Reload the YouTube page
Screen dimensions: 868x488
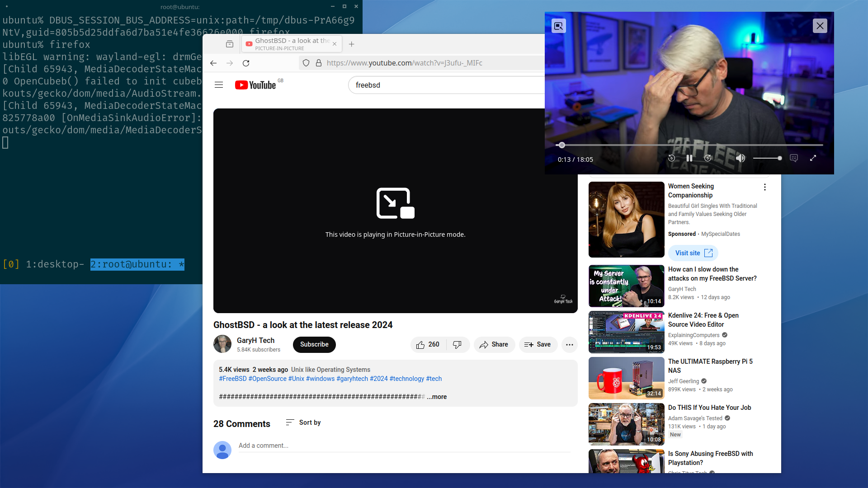[x=246, y=63]
